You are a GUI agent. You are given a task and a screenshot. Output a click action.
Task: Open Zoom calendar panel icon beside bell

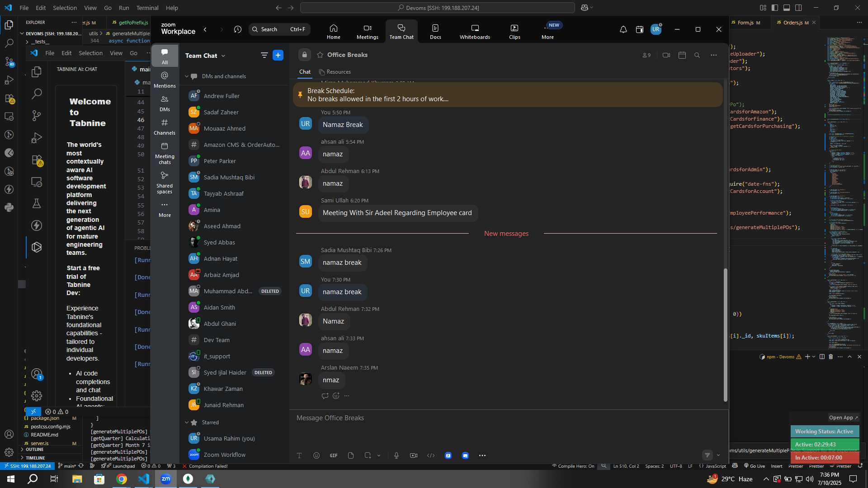point(639,29)
